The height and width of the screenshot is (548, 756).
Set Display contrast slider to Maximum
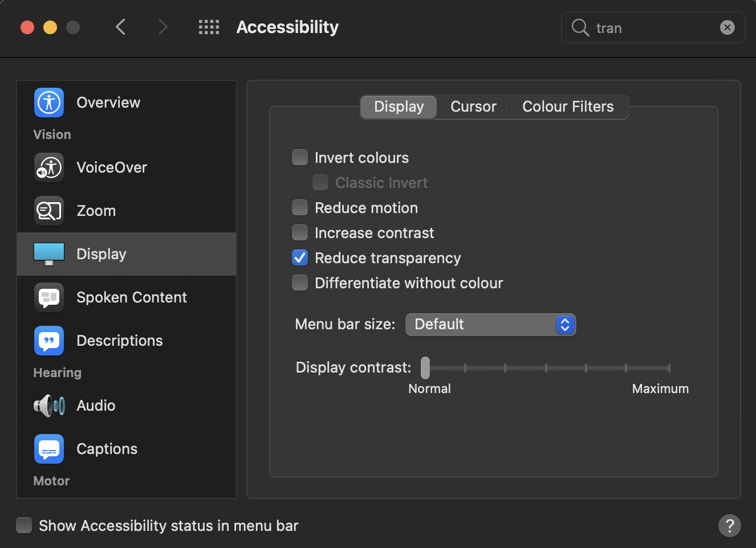click(669, 368)
